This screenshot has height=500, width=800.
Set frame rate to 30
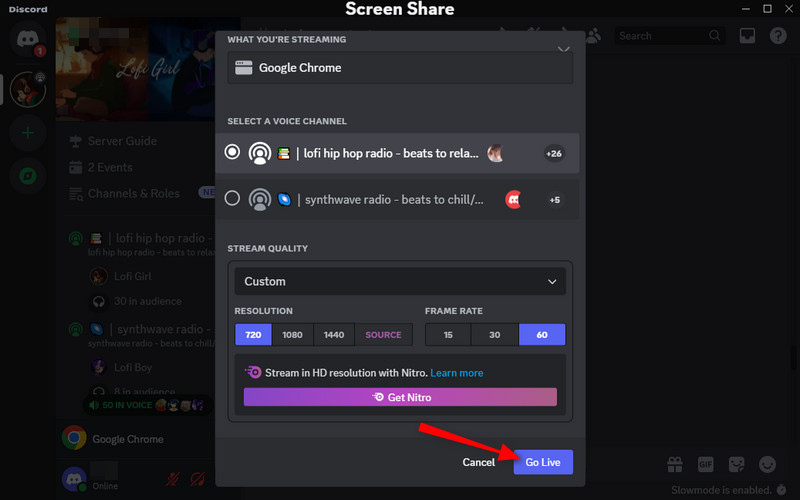(494, 335)
